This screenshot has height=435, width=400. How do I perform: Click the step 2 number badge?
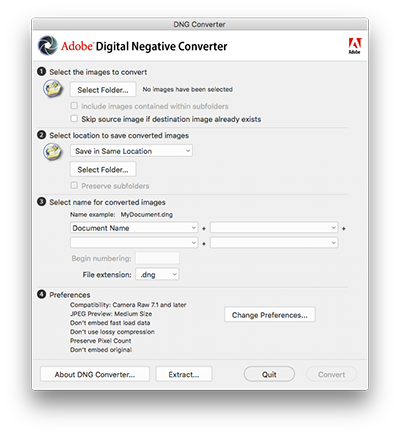(41, 135)
